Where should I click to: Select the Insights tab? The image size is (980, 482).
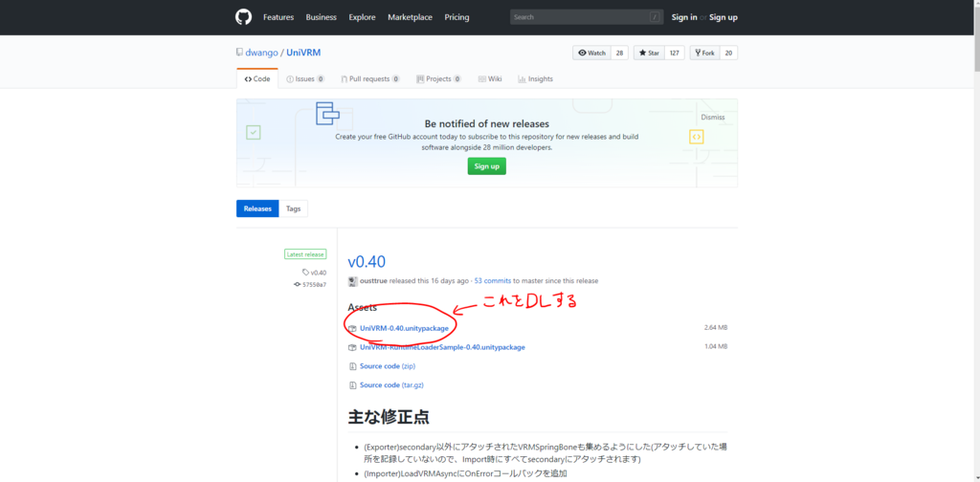pos(536,78)
